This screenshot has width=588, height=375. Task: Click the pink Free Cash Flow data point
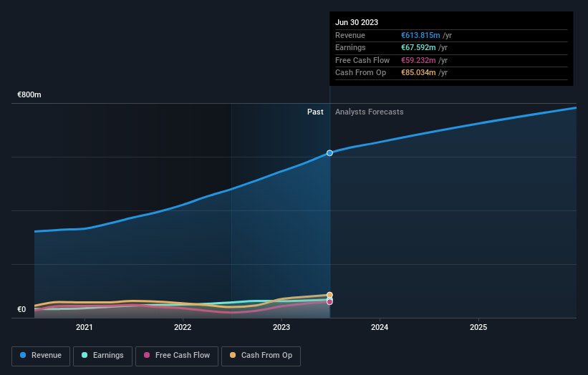329,302
